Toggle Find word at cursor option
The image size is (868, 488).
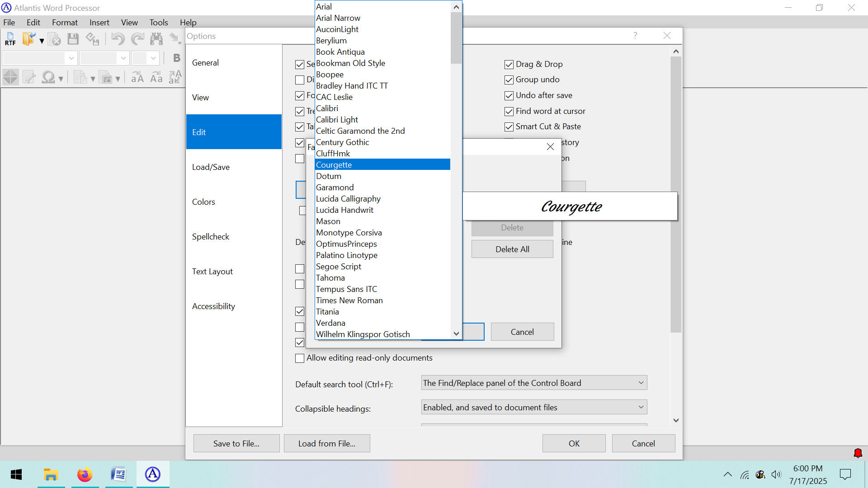(509, 111)
